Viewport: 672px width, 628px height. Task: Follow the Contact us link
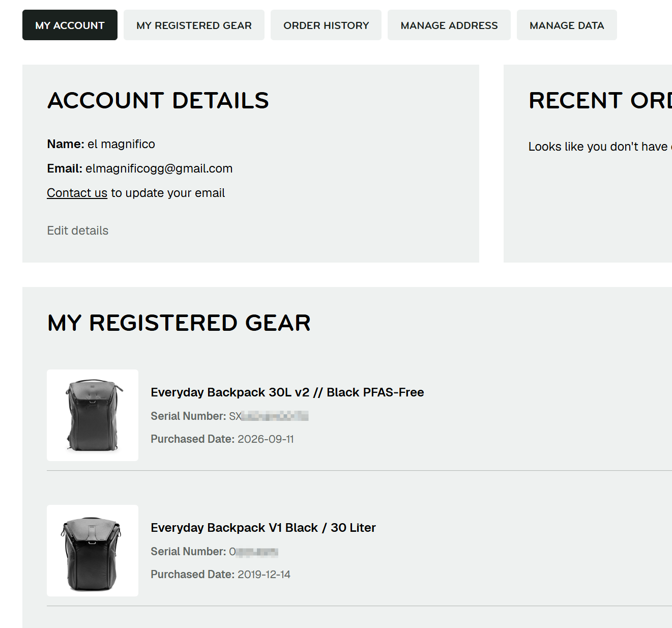(x=77, y=193)
